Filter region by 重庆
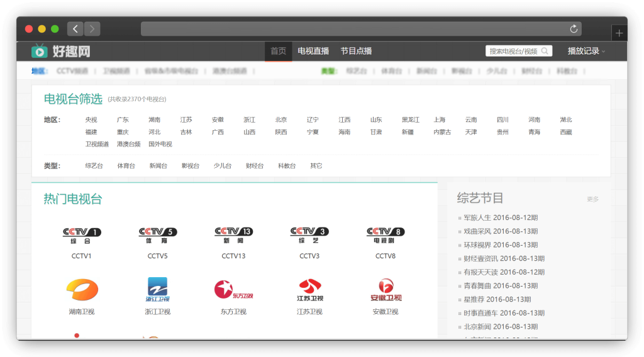 (x=123, y=132)
